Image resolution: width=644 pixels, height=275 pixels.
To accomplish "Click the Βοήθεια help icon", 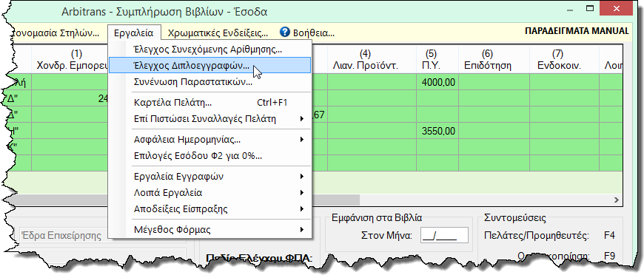I will pyautogui.click(x=285, y=32).
